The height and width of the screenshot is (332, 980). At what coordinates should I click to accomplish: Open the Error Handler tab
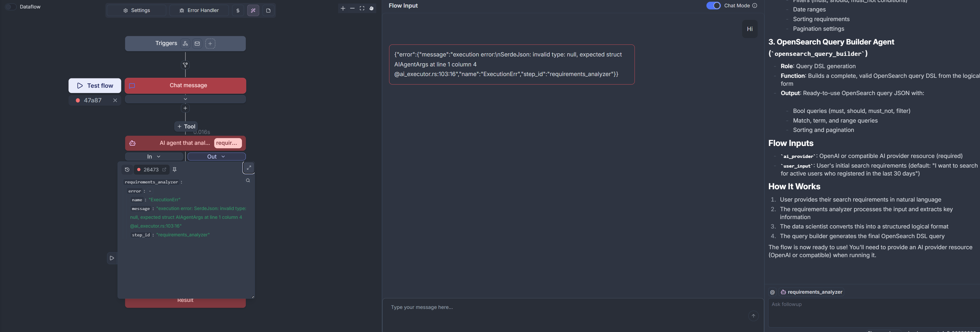[x=199, y=10]
